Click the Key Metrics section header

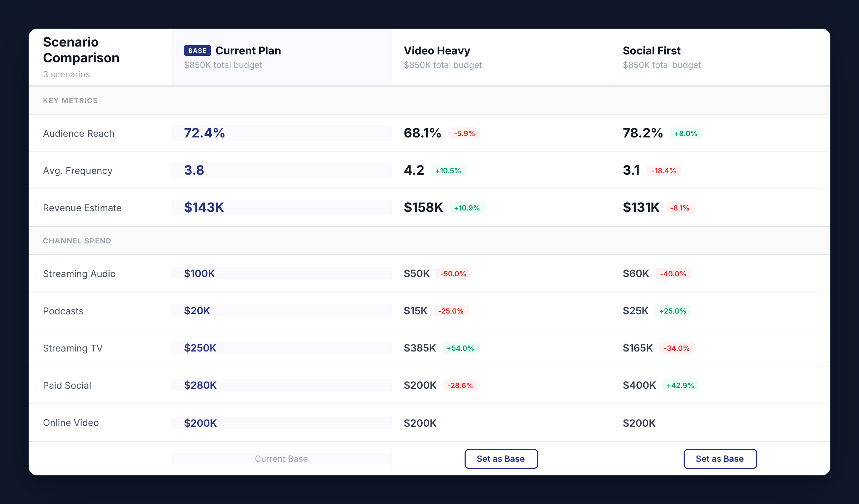[70, 101]
